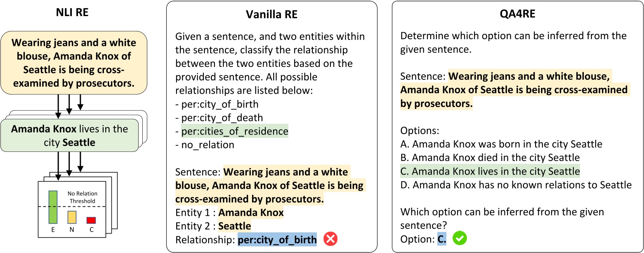Click the green 'Amanda Knox lives in' hypothesis box
This screenshot has height=253, width=644.
coord(69,136)
